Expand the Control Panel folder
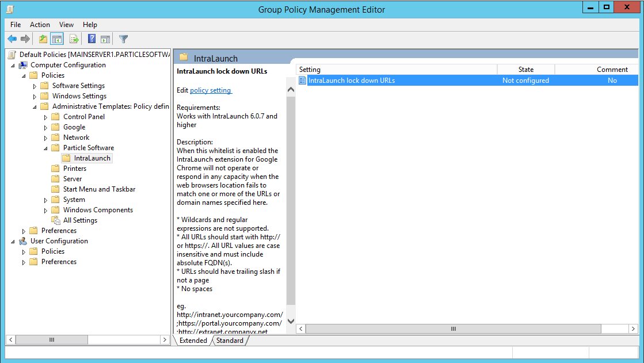The width and height of the screenshot is (644, 363). [45, 117]
